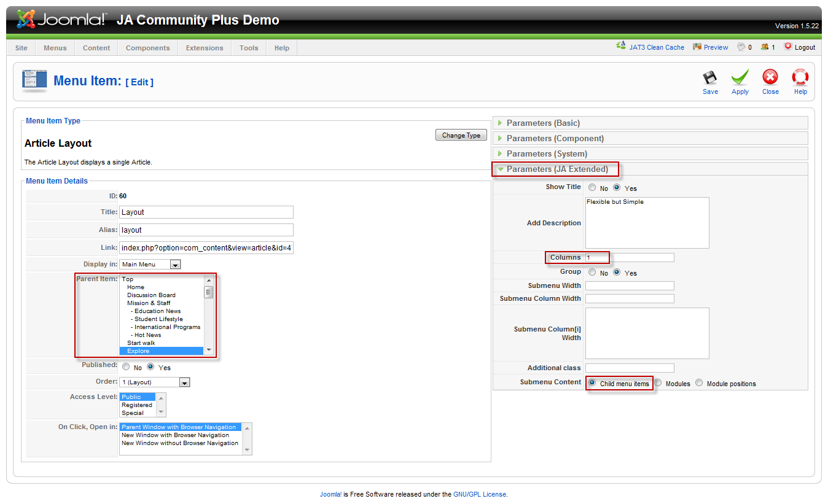This screenshot has height=504, width=828.
Task: Open the Extensions menu
Action: 205,48
